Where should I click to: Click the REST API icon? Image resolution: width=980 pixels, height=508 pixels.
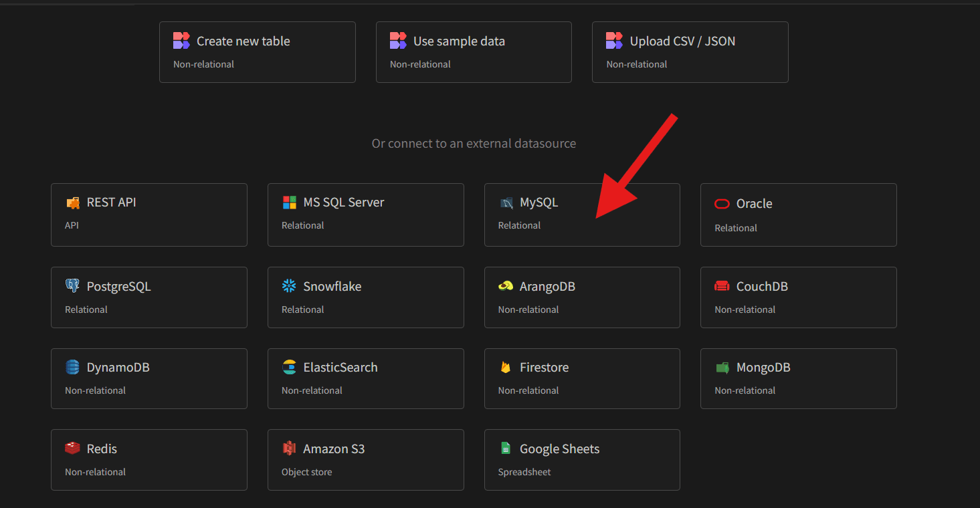pyautogui.click(x=72, y=203)
